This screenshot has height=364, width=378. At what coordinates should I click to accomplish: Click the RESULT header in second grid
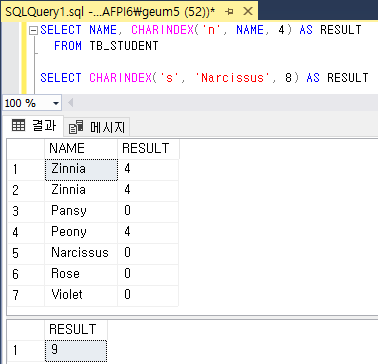click(x=76, y=329)
